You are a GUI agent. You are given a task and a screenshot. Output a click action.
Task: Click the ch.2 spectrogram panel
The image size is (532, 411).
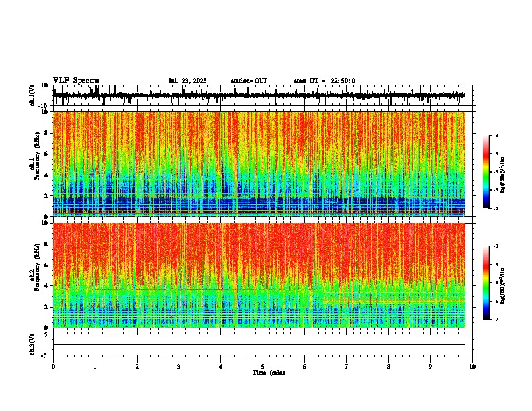point(259,275)
